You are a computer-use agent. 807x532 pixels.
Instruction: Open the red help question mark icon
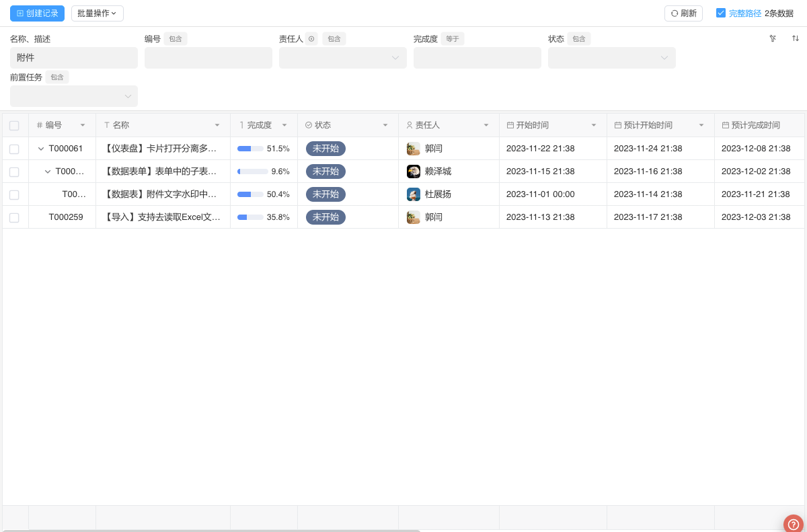(794, 524)
